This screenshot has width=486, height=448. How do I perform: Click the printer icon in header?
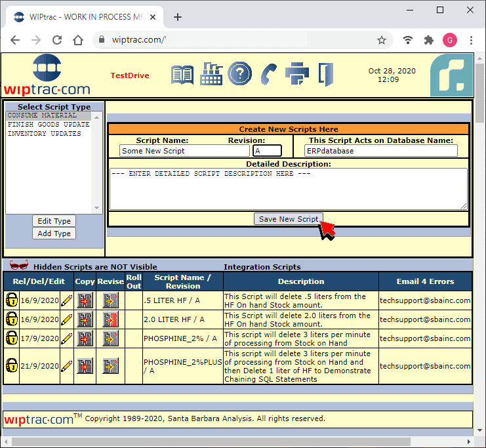pos(296,73)
